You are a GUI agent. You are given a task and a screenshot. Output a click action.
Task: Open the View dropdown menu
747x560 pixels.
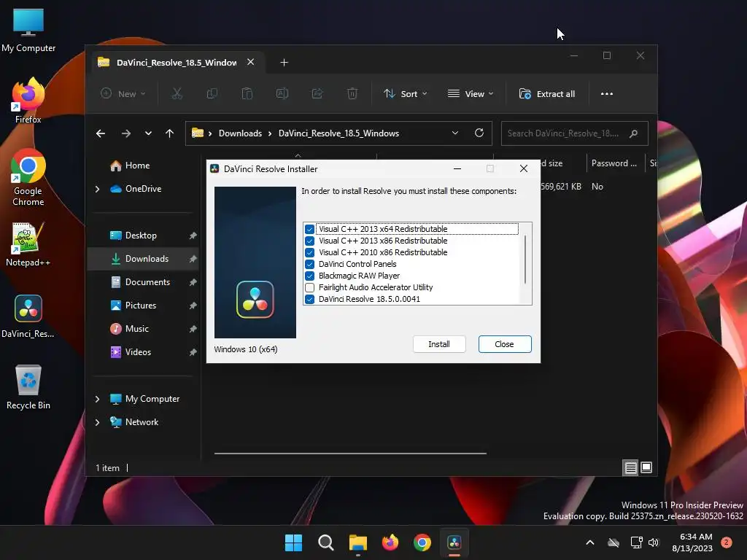(471, 94)
